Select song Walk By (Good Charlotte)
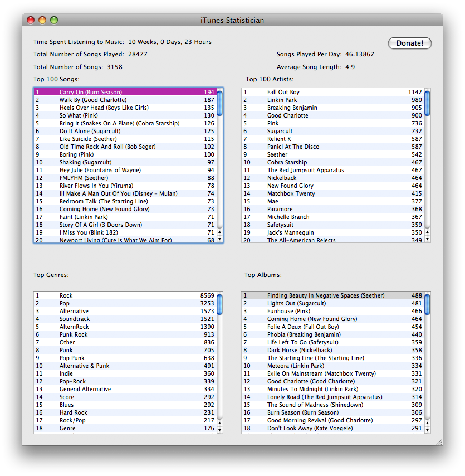 (125, 100)
